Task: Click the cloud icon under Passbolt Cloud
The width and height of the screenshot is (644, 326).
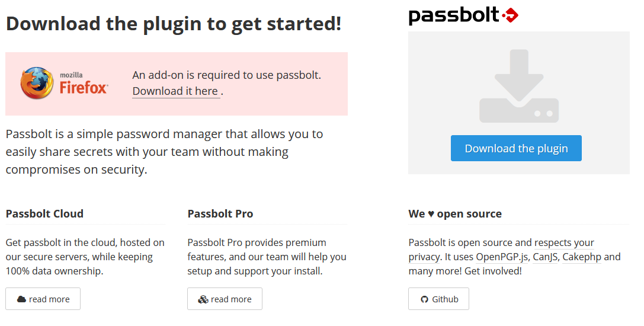Action: click(x=21, y=299)
